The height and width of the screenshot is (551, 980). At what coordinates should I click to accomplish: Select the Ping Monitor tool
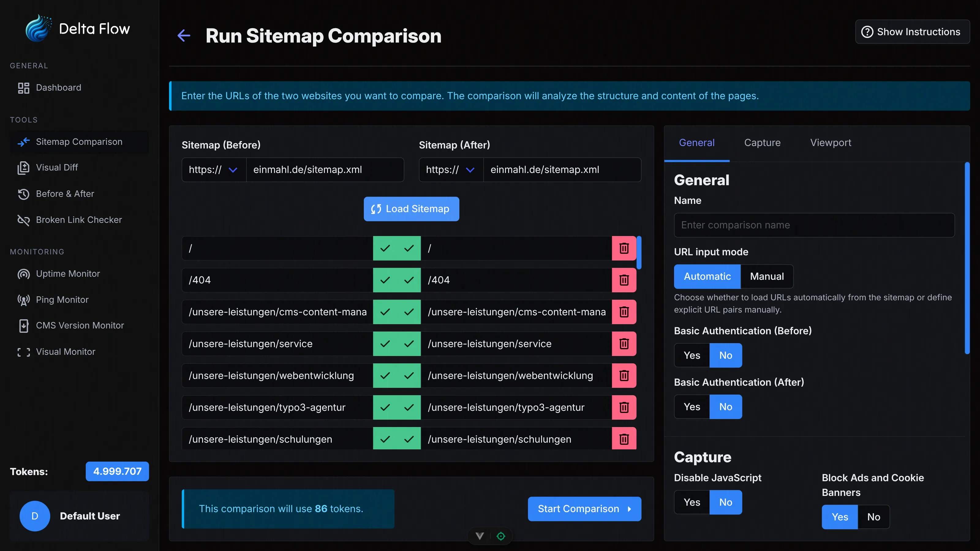click(x=62, y=299)
